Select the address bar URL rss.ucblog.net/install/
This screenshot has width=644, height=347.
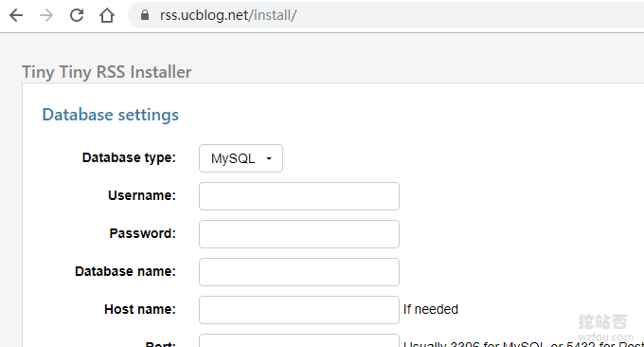(x=228, y=15)
